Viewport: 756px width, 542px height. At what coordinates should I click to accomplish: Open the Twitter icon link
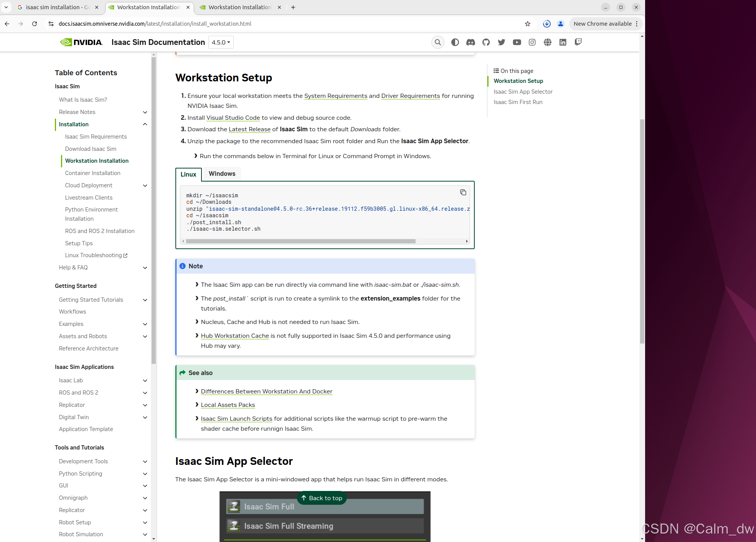501,42
